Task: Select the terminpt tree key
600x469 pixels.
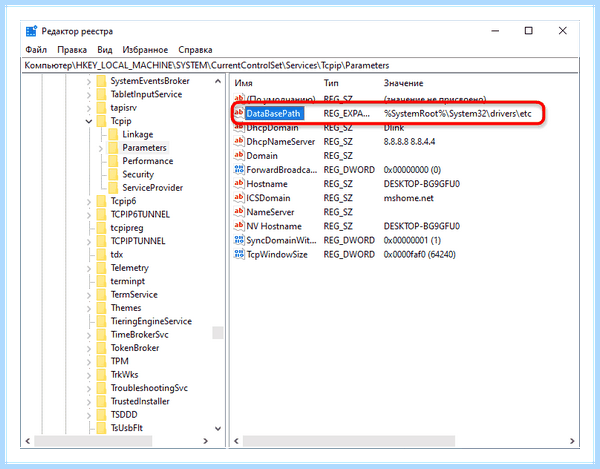Action: [128, 282]
